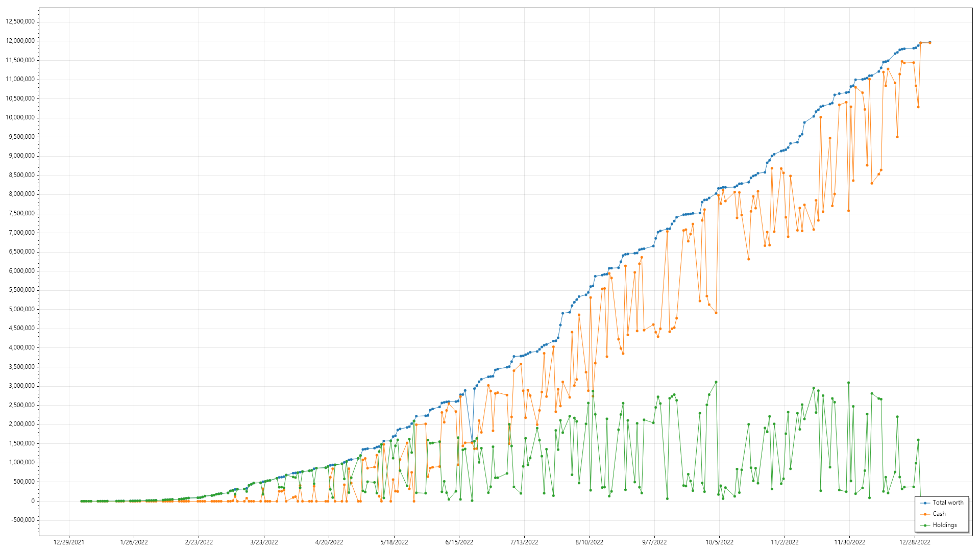Select the green Holdings legend marker
Screen dimensions: 980x551
coord(925,525)
